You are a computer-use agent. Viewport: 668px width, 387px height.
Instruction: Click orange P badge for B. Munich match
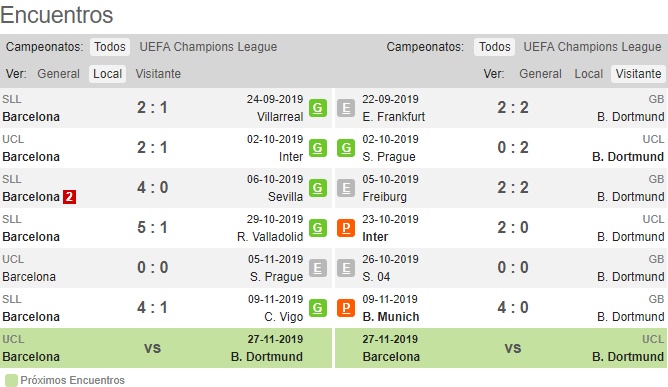pyautogui.click(x=346, y=308)
